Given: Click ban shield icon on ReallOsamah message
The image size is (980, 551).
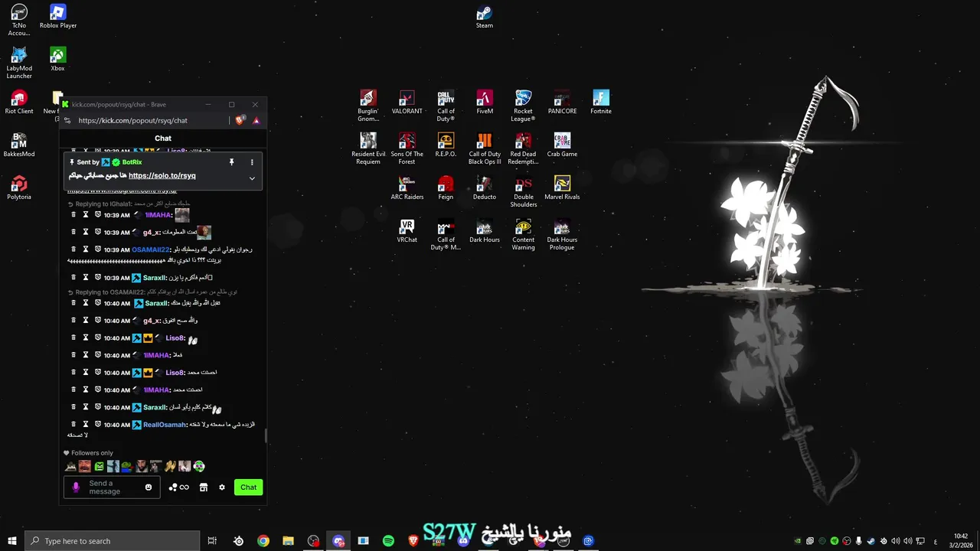Looking at the screenshot, I should 98,424.
